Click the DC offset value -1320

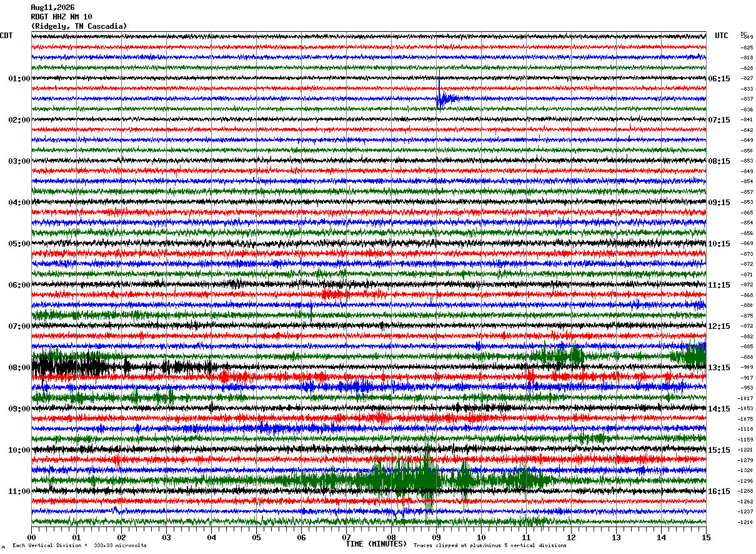[x=747, y=470]
